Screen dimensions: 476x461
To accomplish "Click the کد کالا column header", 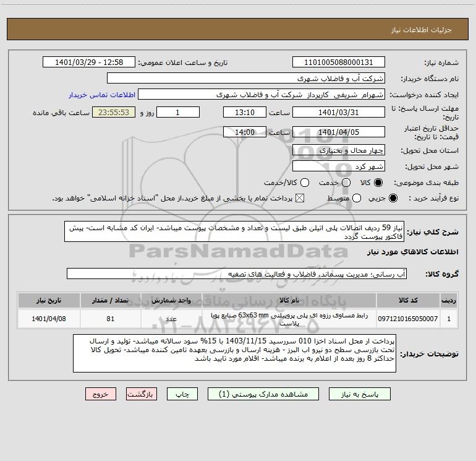I will click(x=408, y=301).
